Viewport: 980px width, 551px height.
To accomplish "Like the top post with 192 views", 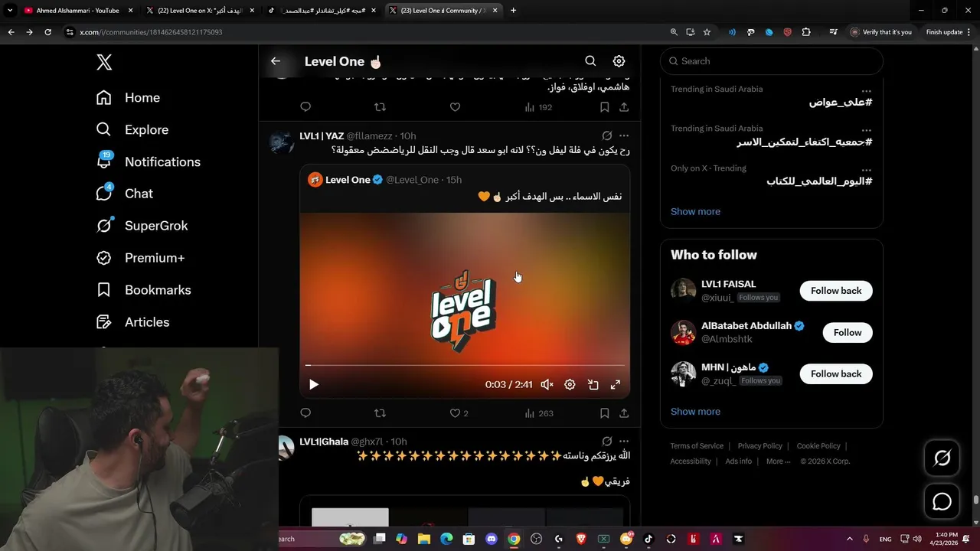I will pos(455,107).
